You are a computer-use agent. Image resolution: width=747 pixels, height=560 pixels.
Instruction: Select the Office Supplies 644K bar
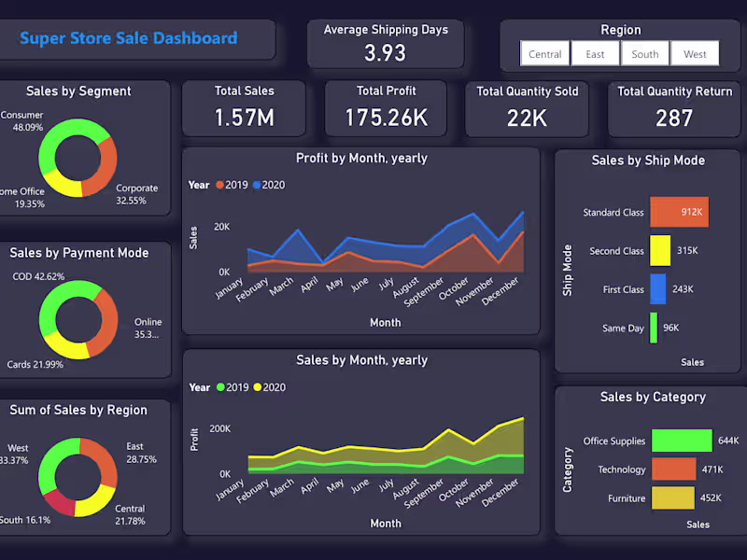pos(682,441)
